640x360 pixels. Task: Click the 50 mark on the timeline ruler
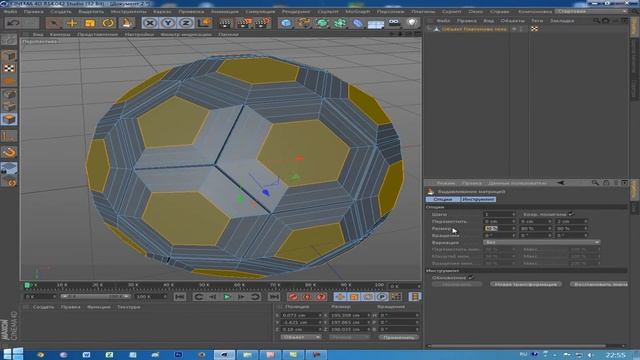(x=203, y=285)
